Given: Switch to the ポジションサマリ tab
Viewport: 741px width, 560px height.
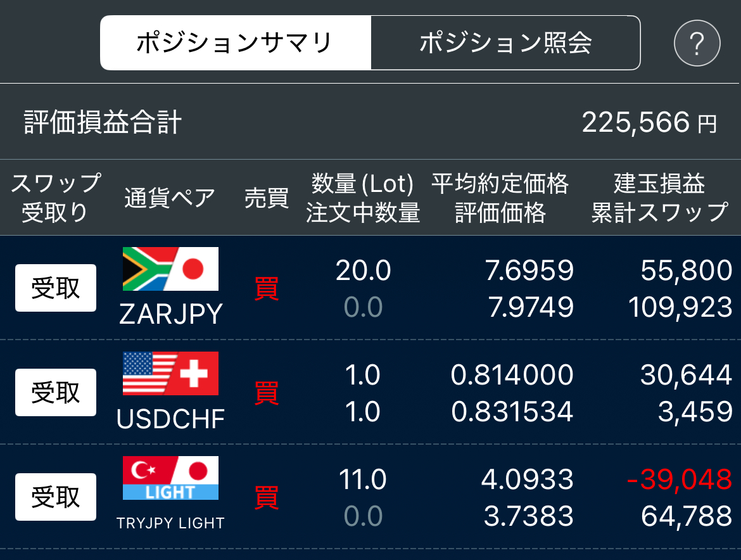Looking at the screenshot, I should tap(236, 42).
